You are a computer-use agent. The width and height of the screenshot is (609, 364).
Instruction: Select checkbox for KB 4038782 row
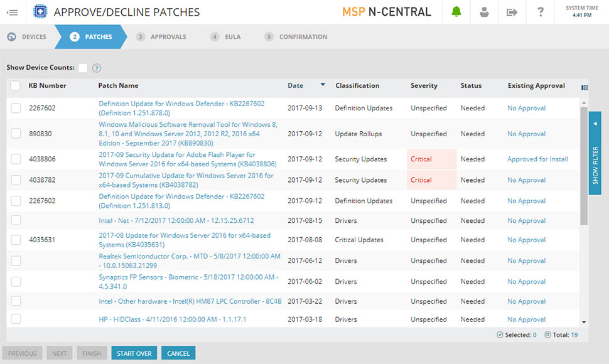tap(16, 180)
